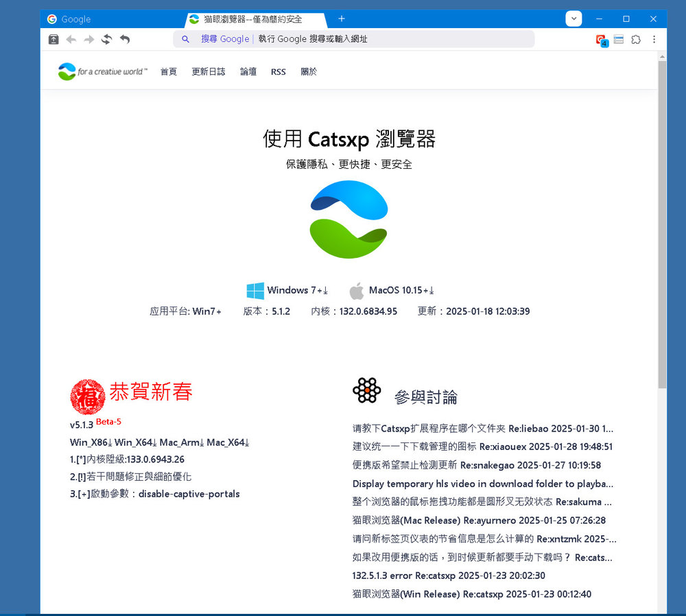The image size is (686, 616).
Task: Open the extensions puzzle icon
Action: point(636,39)
